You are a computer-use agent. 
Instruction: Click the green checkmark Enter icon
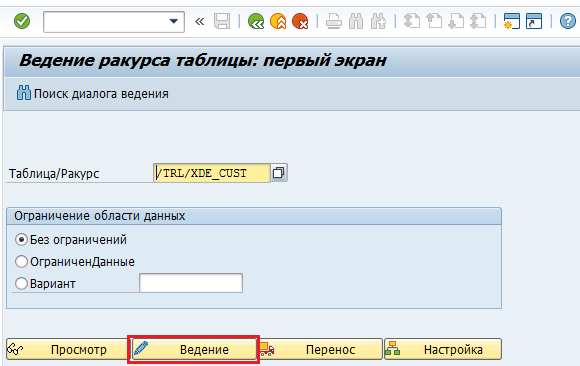(x=22, y=21)
